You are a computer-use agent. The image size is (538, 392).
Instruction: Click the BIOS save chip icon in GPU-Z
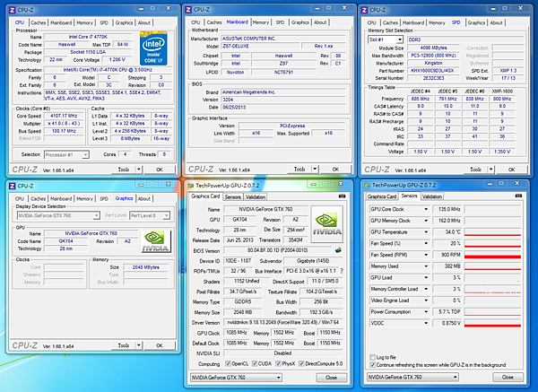338,250
